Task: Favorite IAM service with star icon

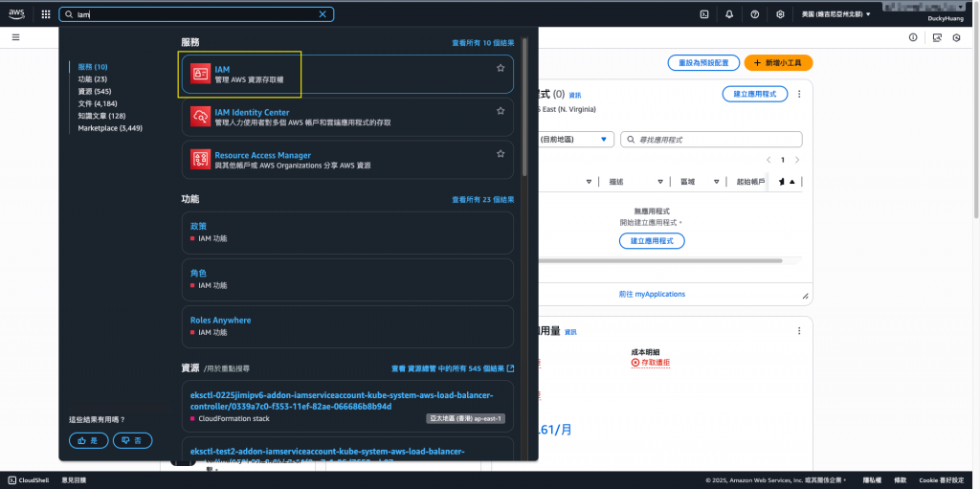Action: [501, 68]
